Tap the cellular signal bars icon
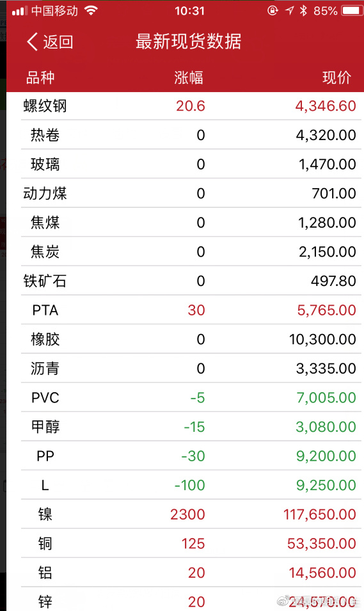The width and height of the screenshot is (364, 611). coord(19,11)
